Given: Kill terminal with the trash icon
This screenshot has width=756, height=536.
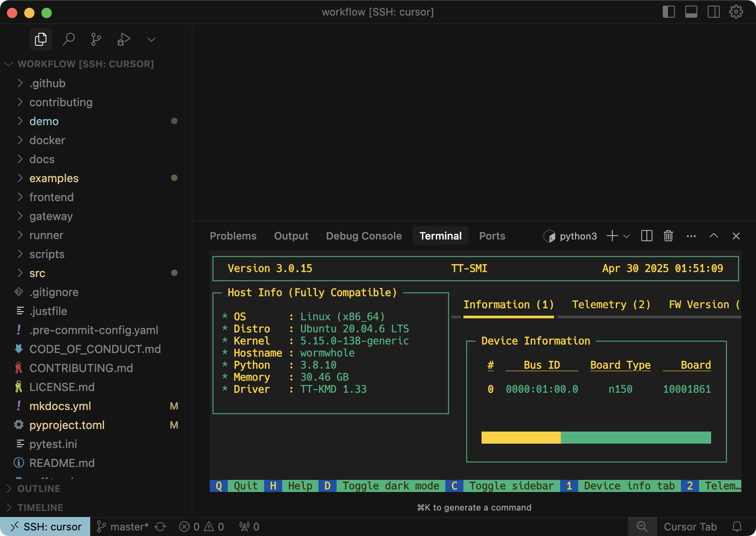Looking at the screenshot, I should [668, 236].
